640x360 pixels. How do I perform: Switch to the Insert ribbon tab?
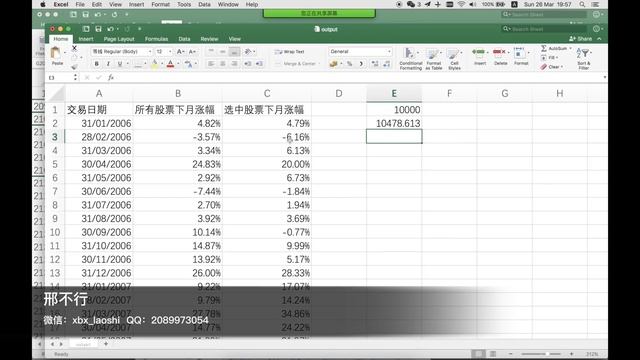pos(86,39)
